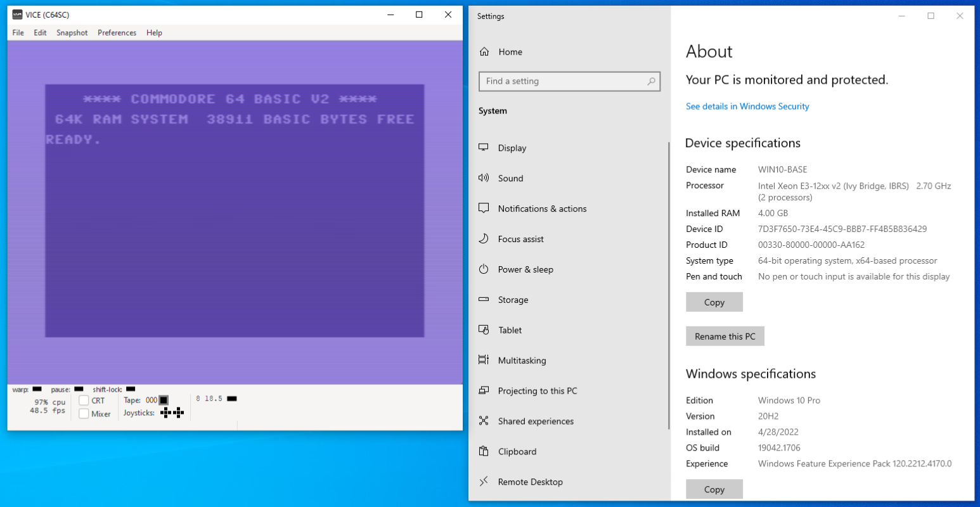This screenshot has width=980, height=507.
Task: Click the Settings sidebar scrollbar
Action: pyautogui.click(x=669, y=285)
